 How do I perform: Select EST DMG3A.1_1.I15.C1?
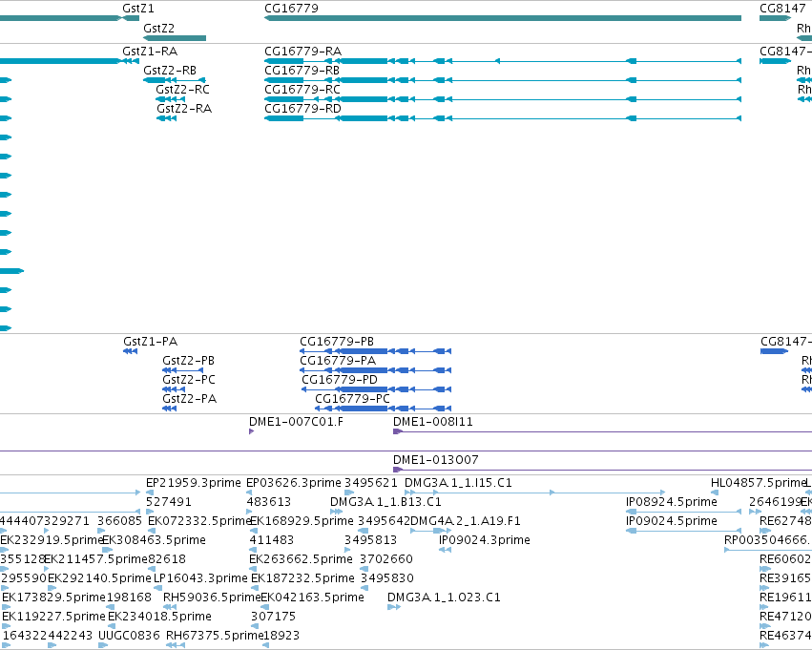click(x=458, y=483)
